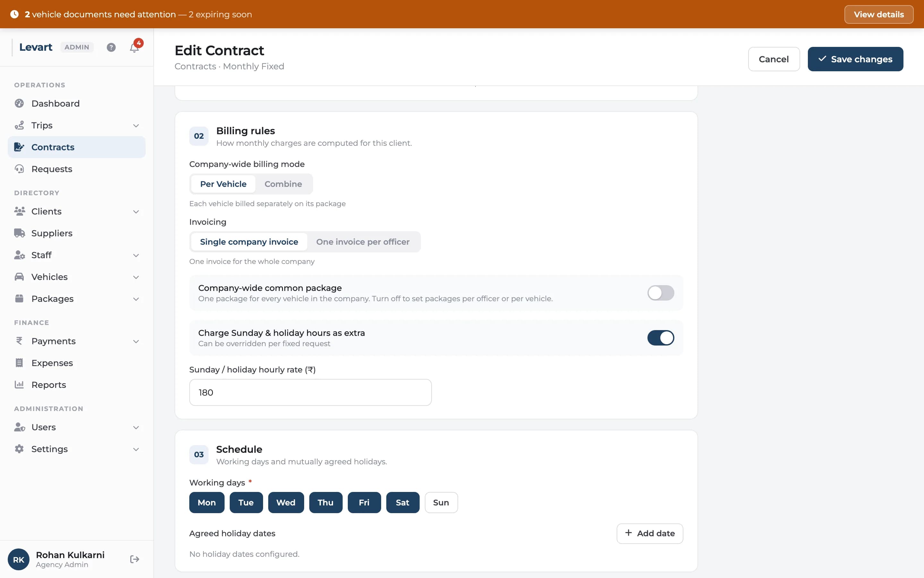Click Sunday / holiday hourly rate field
Image resolution: width=924 pixels, height=578 pixels.
pyautogui.click(x=311, y=392)
